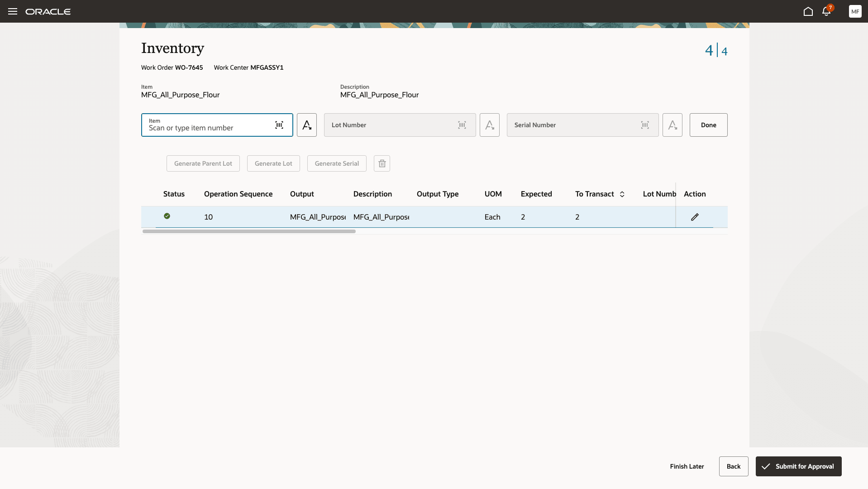Click Generate Parent Lot button
Screen dimensions: 868x489
click(x=203, y=163)
